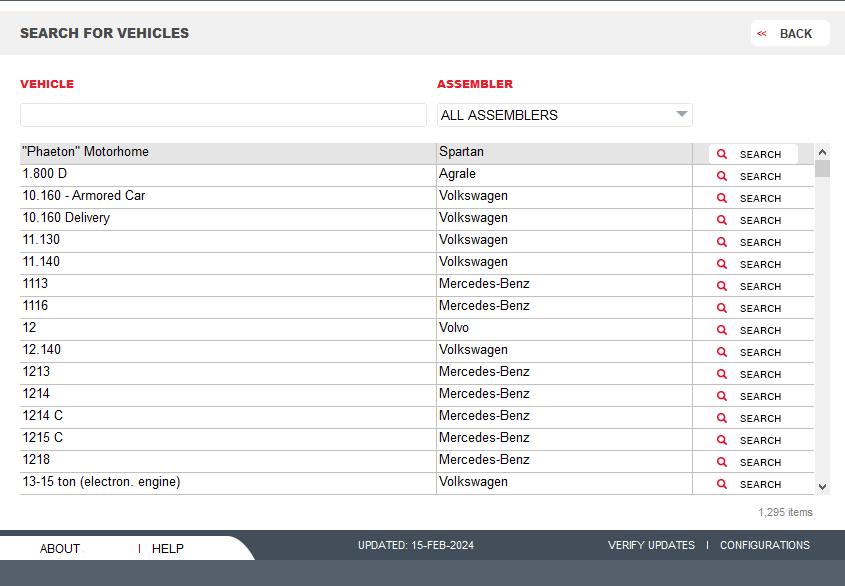Click search magnifier for 13-15 ton row

point(722,484)
